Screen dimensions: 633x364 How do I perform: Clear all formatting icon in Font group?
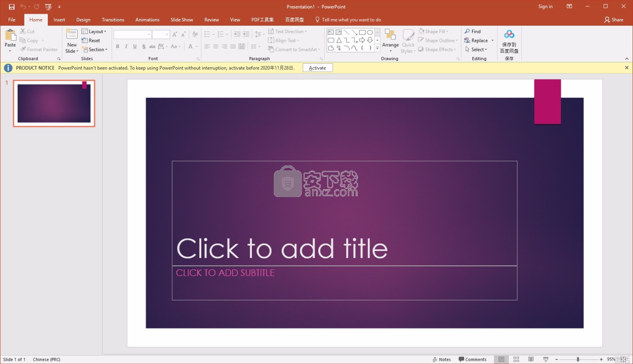[x=195, y=34]
